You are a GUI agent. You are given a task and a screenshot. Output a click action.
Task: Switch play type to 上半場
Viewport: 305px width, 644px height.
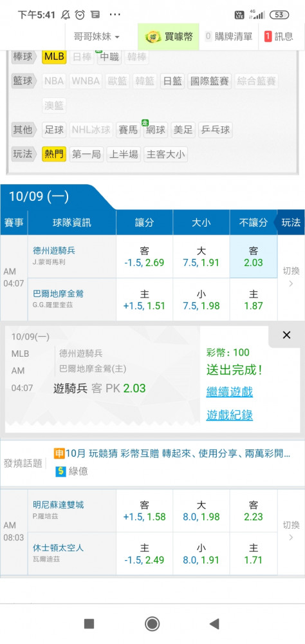click(124, 155)
